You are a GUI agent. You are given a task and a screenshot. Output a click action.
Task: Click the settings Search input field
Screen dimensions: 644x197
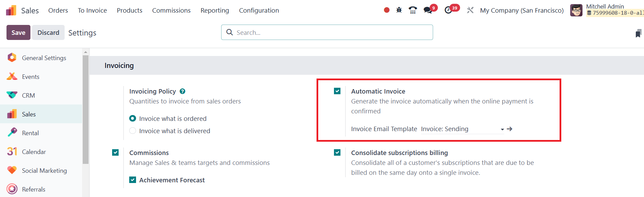point(332,32)
